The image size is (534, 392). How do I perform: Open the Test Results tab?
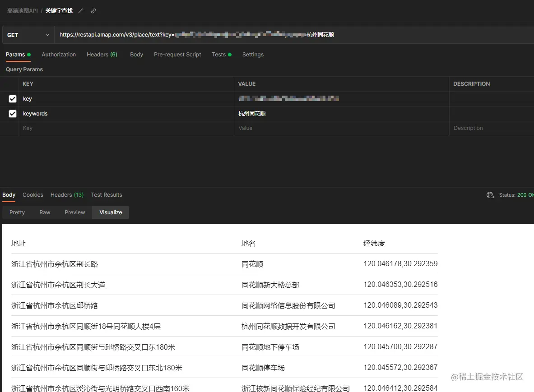(x=106, y=194)
